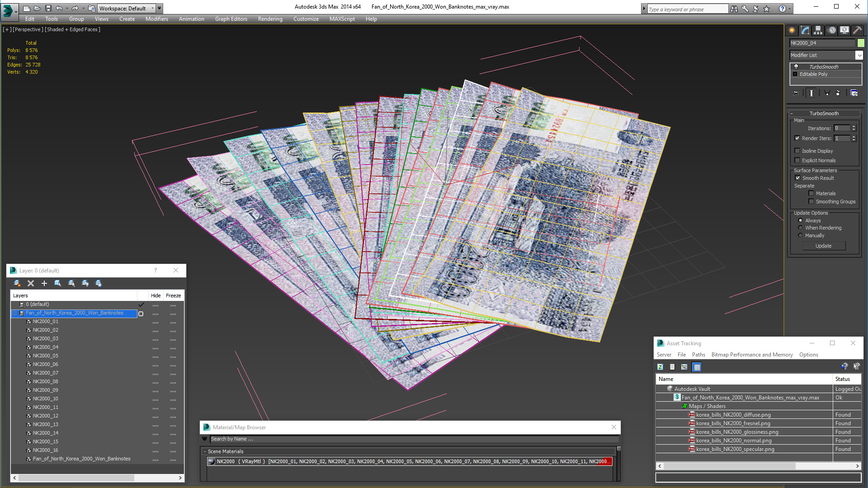Click the NK2000_04 object color swatch
The height and width of the screenshot is (488, 868).
click(861, 43)
